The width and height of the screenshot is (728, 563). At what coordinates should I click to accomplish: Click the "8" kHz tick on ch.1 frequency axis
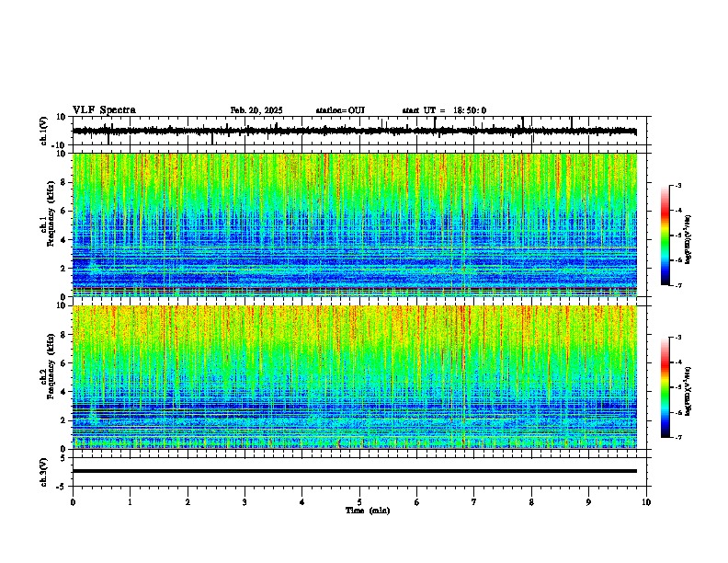tap(64, 182)
